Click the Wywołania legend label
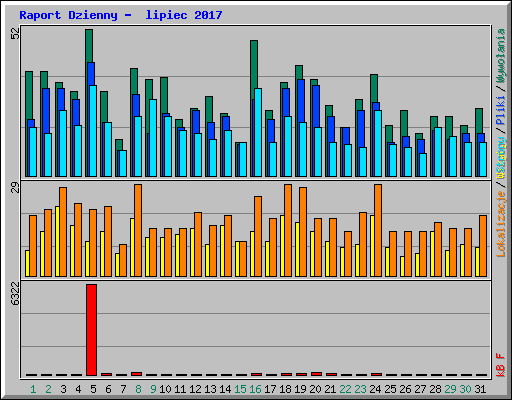Screen dimensions: 512x400 [501, 56]
